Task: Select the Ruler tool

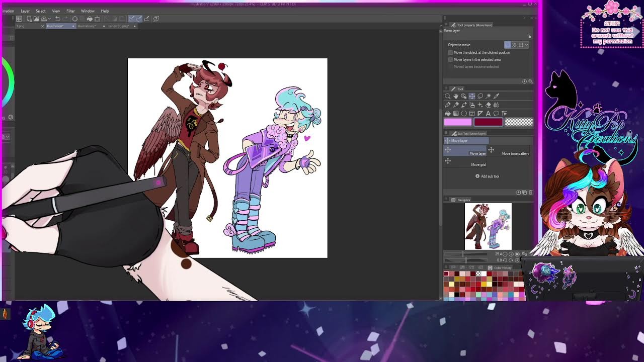Action: (480, 113)
